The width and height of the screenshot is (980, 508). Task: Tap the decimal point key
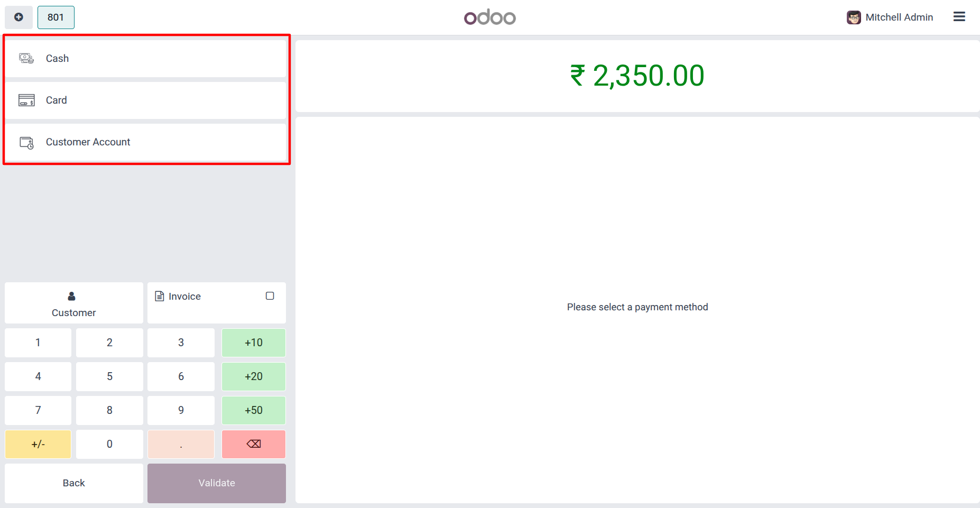181,444
